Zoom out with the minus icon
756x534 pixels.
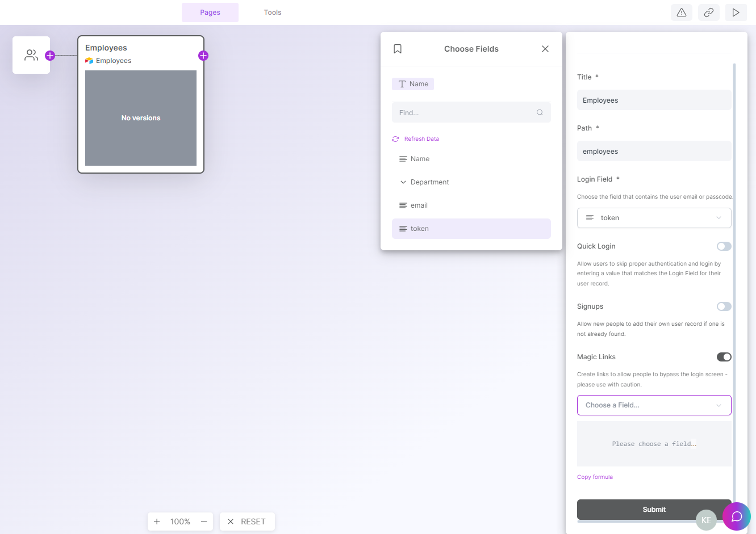[204, 522]
